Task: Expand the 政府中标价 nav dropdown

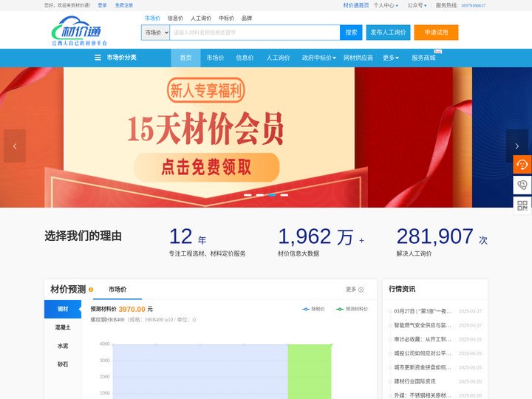Action: [x=319, y=58]
